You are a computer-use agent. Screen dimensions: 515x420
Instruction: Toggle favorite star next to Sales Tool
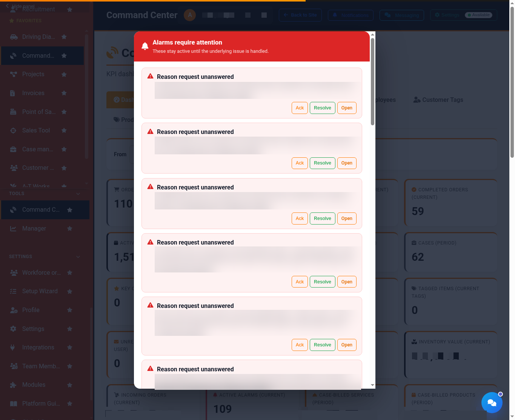pos(64,131)
